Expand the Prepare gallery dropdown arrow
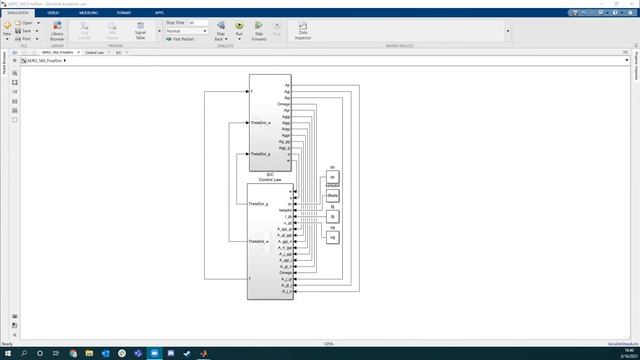640x360 pixels. pos(159,31)
